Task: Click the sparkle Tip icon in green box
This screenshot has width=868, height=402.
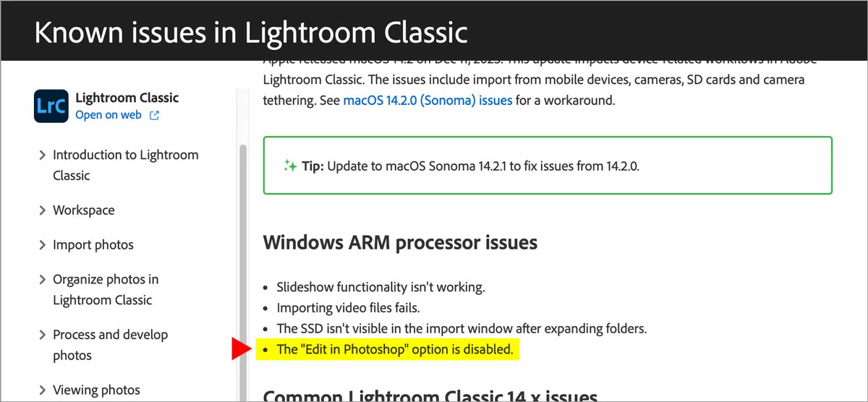Action: click(x=290, y=166)
